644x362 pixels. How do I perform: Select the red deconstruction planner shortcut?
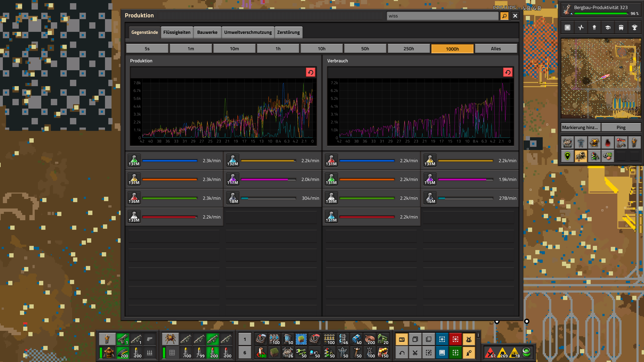tap(455, 339)
